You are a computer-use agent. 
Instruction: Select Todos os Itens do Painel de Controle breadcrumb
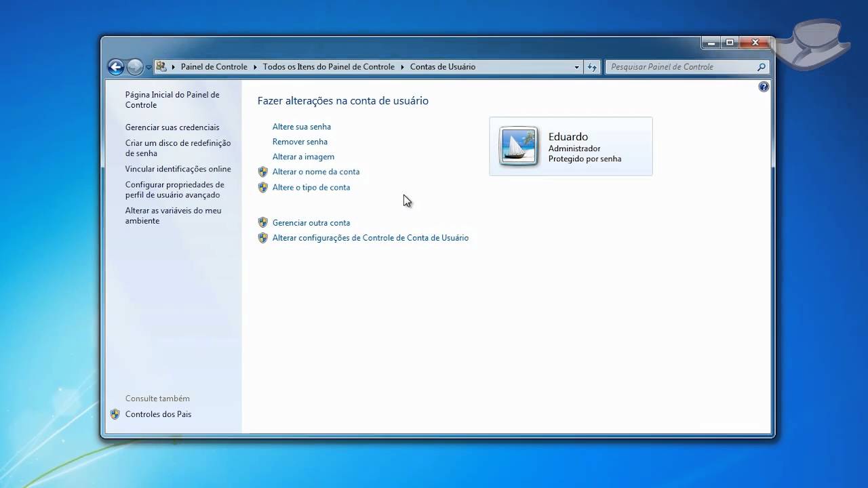tap(328, 67)
